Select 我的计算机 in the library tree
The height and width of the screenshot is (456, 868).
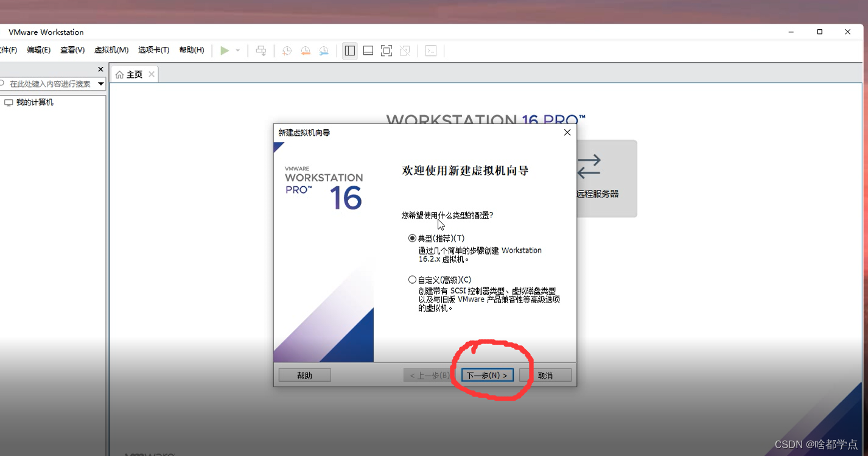click(x=35, y=102)
